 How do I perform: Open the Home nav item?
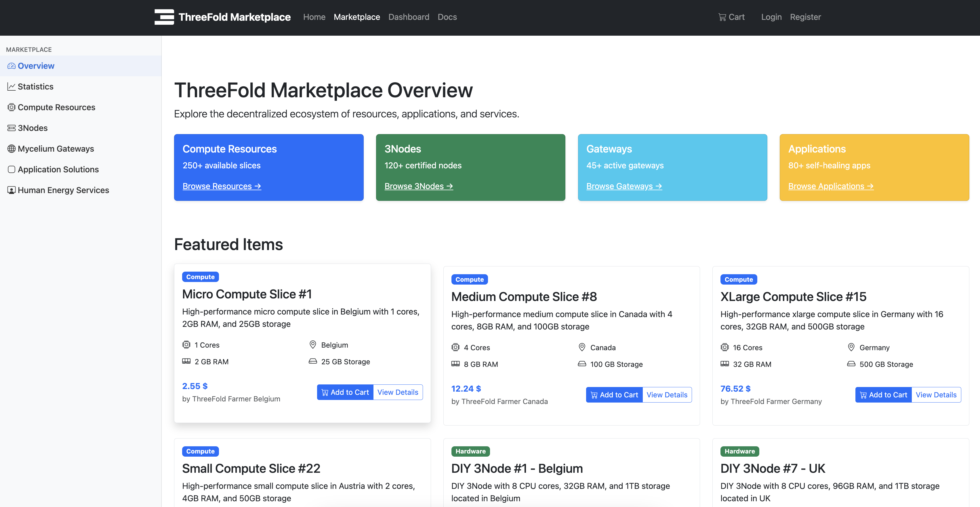(x=314, y=17)
